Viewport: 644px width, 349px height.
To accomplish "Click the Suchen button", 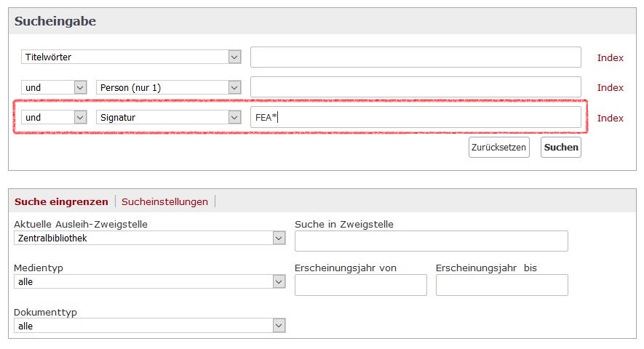I will coord(560,147).
